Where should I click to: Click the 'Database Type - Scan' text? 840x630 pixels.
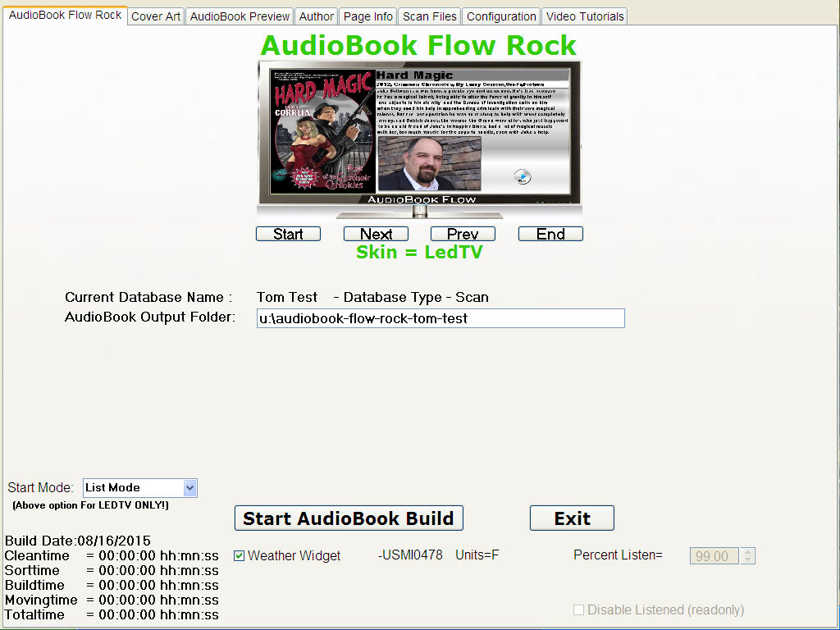pos(416,297)
